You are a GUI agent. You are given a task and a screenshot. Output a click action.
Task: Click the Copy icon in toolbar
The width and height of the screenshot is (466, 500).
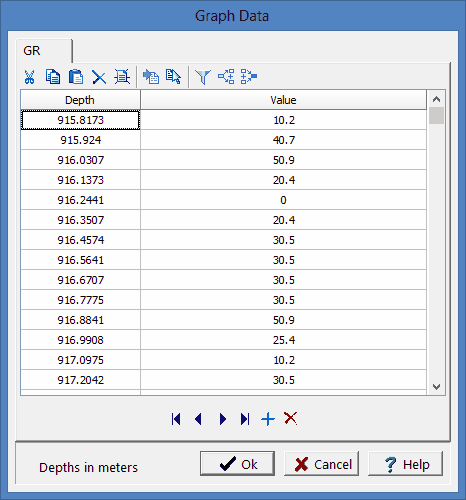[53, 77]
